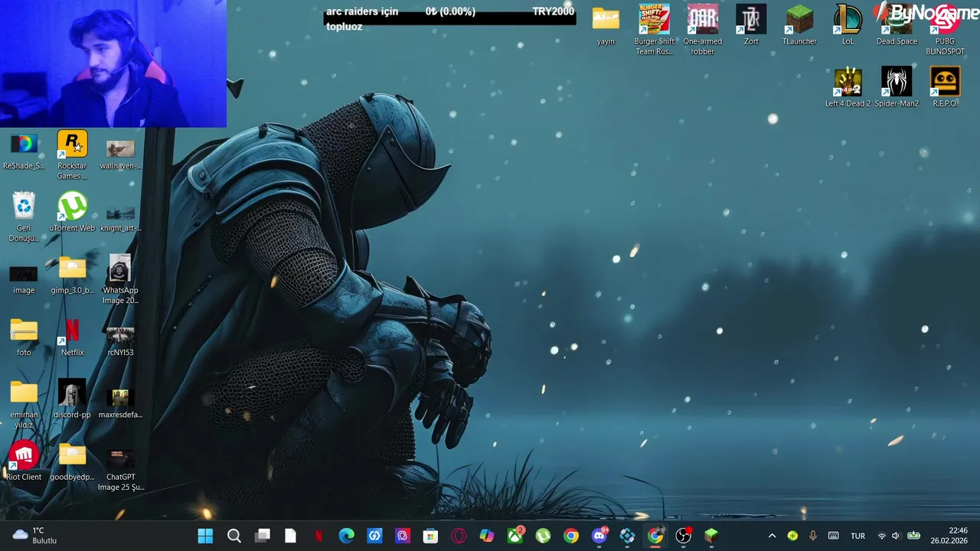The image size is (980, 551).
Task: Open the foto zipped folder
Action: [24, 337]
